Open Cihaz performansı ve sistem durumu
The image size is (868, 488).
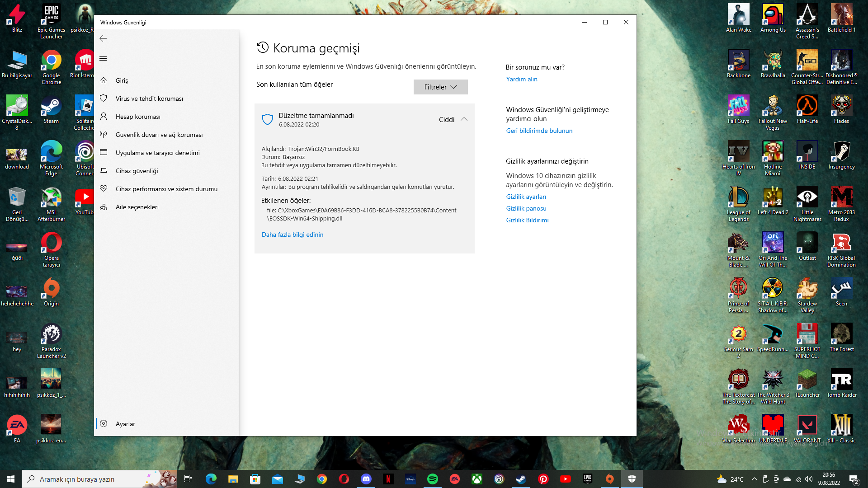pos(166,189)
